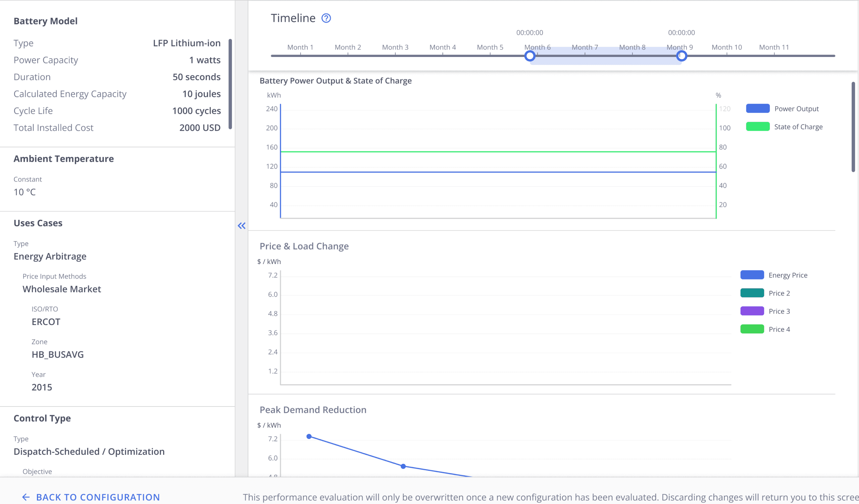Viewport: 859px width, 504px height.
Task: Click the right timeline slider handle
Action: (681, 56)
